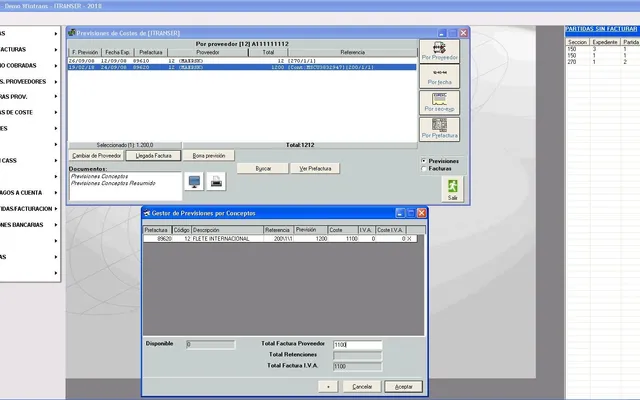Image resolution: width=640 pixels, height=400 pixels.
Task: Select the prevision row with prefactura 89610
Action: (242, 61)
